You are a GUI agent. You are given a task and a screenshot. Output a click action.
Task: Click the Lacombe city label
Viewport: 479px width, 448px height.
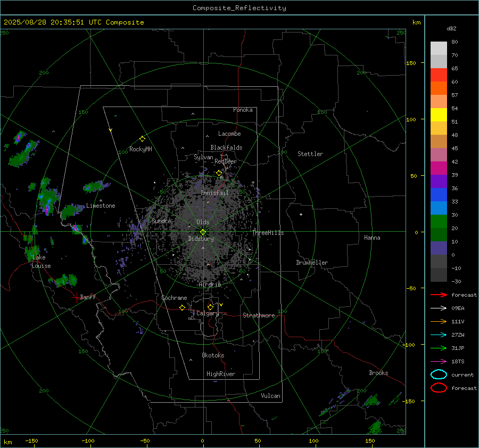pyautogui.click(x=229, y=134)
